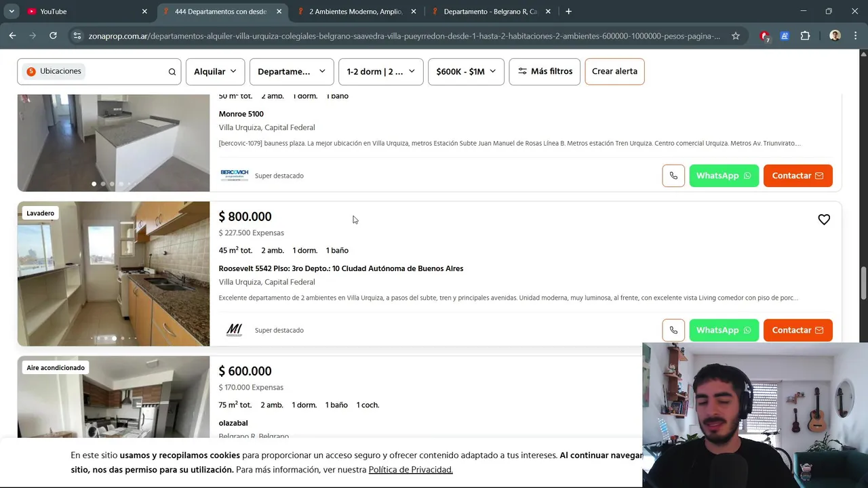Click Villa Urquiza, Capital Federal under Roosevelt
868x488 pixels.
click(267, 282)
